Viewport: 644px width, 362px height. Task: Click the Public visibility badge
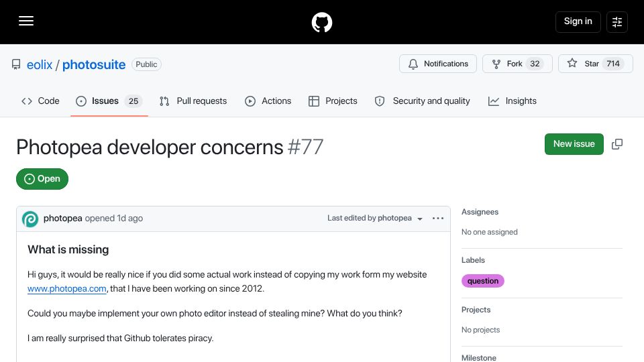point(147,64)
